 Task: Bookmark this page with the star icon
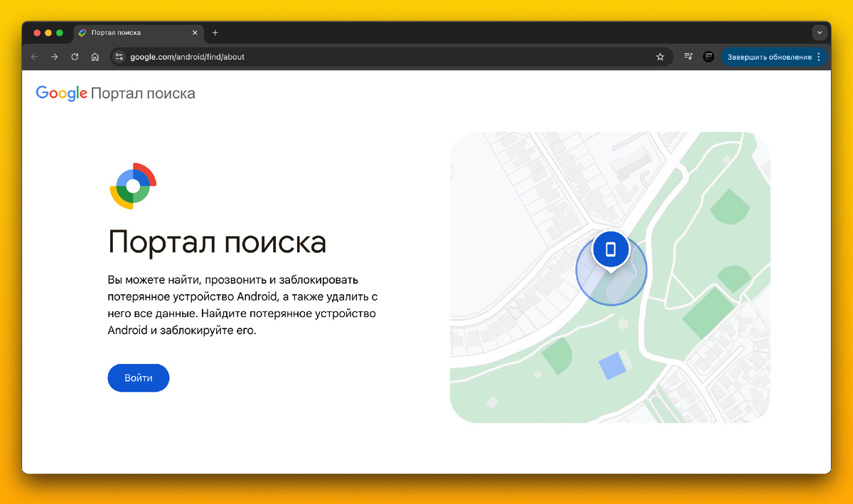pyautogui.click(x=660, y=57)
